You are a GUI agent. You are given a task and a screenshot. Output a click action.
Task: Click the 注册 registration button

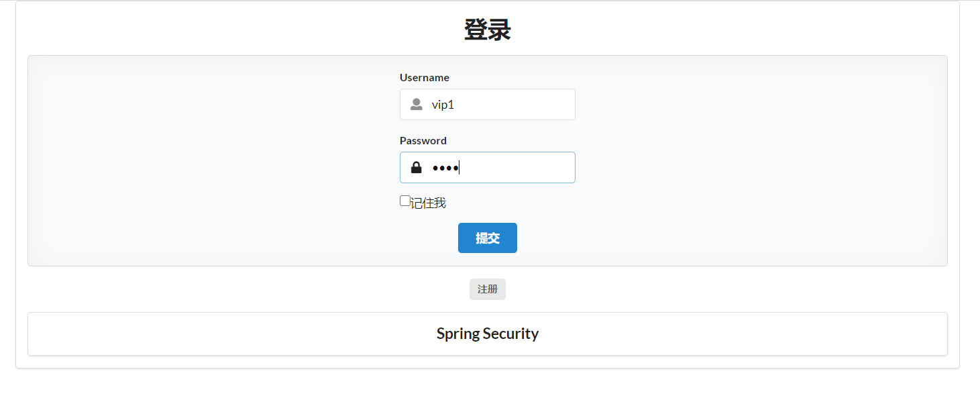pos(487,289)
